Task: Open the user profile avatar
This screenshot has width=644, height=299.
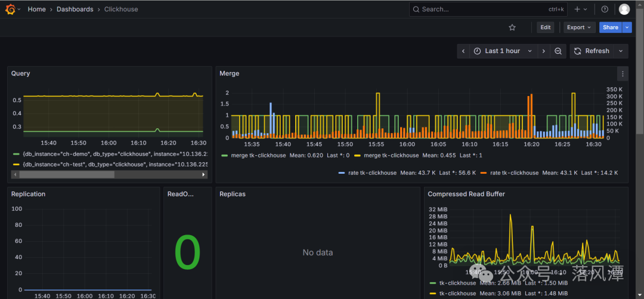Action: (624, 9)
